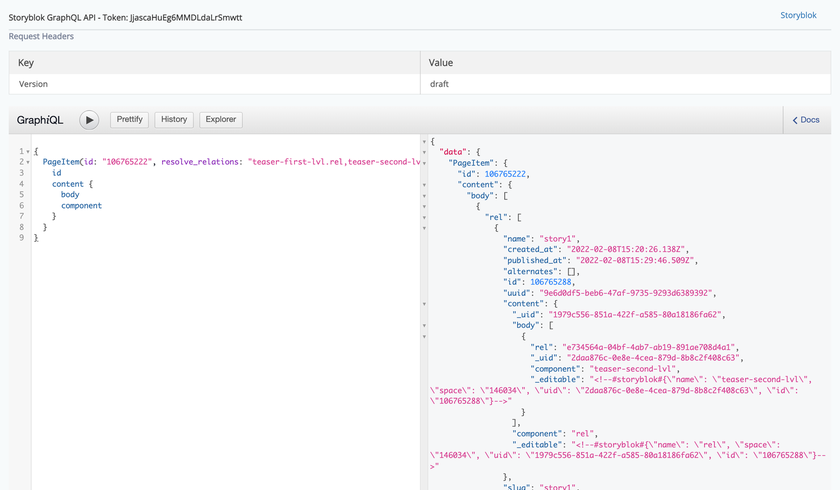
Task: Collapse the "data" object in the results
Action: (424, 151)
